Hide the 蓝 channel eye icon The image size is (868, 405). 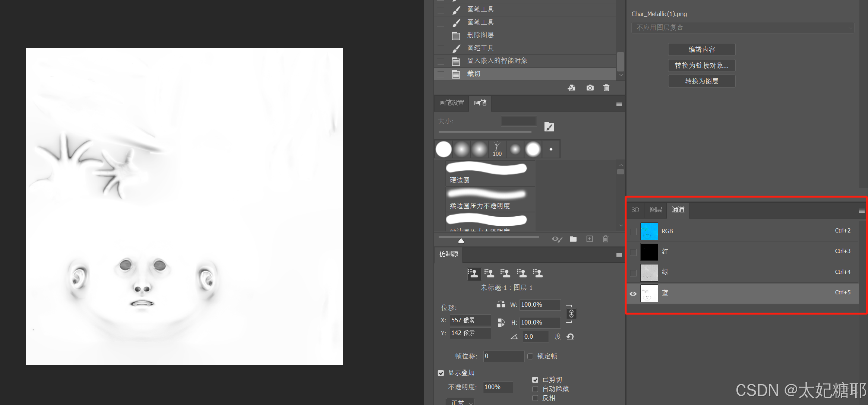pos(633,294)
